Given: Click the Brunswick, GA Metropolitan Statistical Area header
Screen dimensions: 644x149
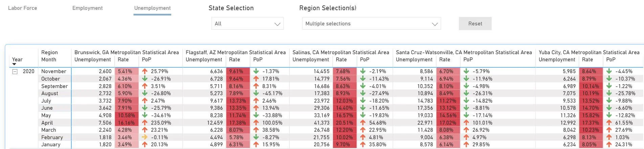Looking at the screenshot, I should (127, 52).
